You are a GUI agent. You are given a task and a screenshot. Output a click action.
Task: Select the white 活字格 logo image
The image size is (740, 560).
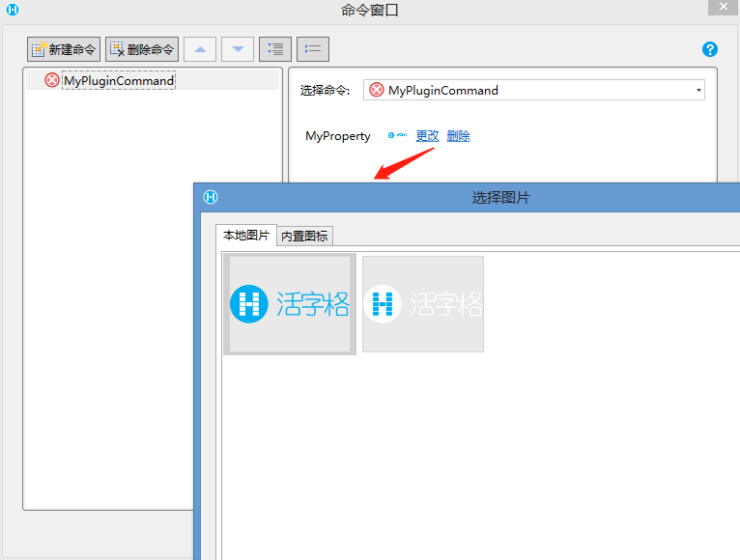point(423,304)
